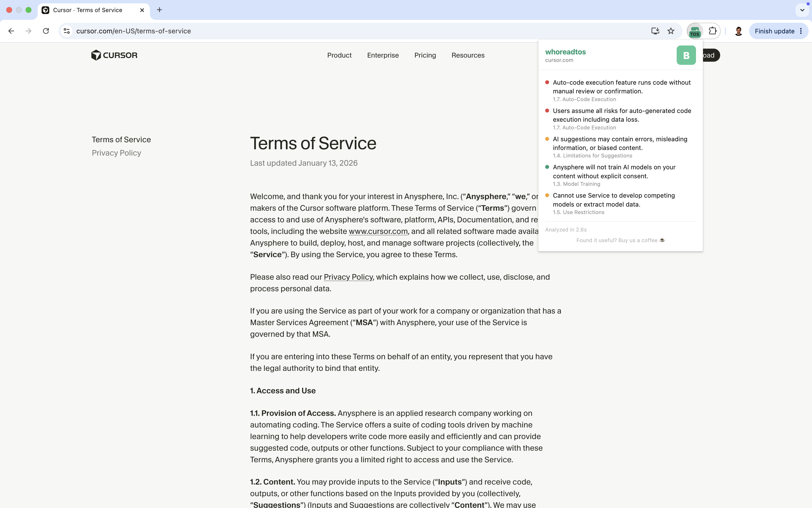
Task: Open the www.cursor.com link
Action: tap(378, 231)
